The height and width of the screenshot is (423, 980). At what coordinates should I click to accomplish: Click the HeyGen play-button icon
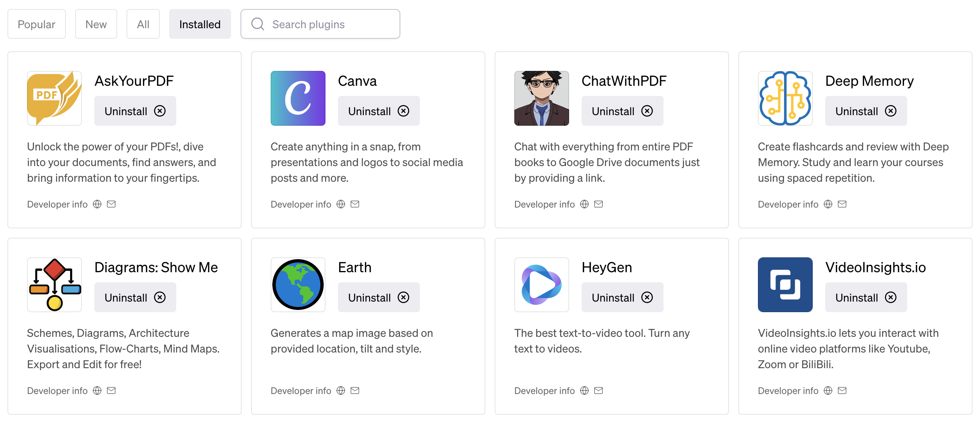click(541, 284)
